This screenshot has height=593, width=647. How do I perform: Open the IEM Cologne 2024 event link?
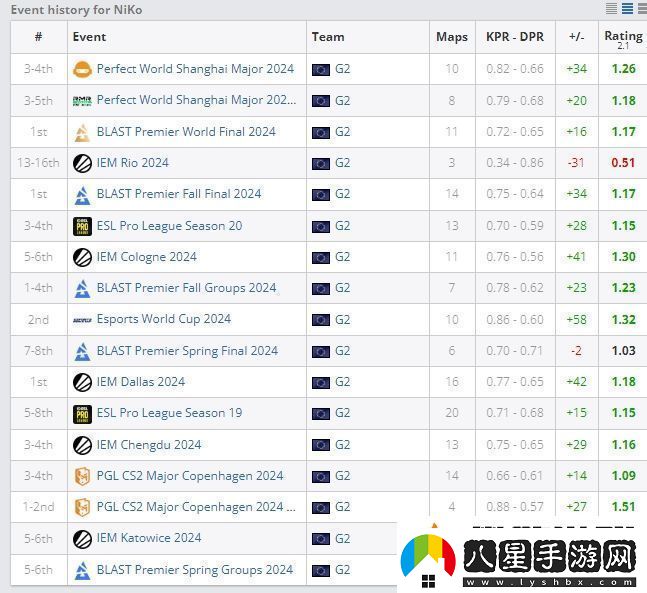tap(146, 257)
